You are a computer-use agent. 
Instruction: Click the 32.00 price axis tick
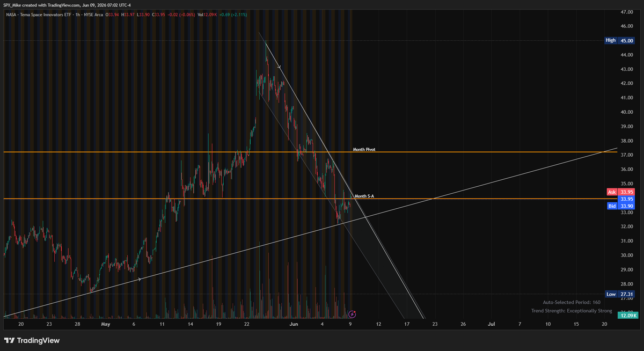click(x=627, y=226)
